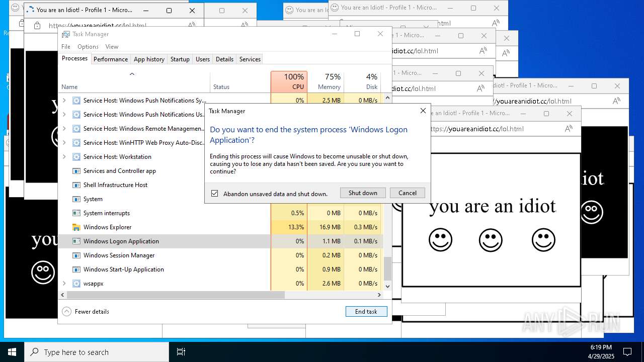Image resolution: width=644 pixels, height=362 pixels.
Task: Click Read aloud icon in youareanidiot.cc/lol.html window
Action: click(x=569, y=129)
